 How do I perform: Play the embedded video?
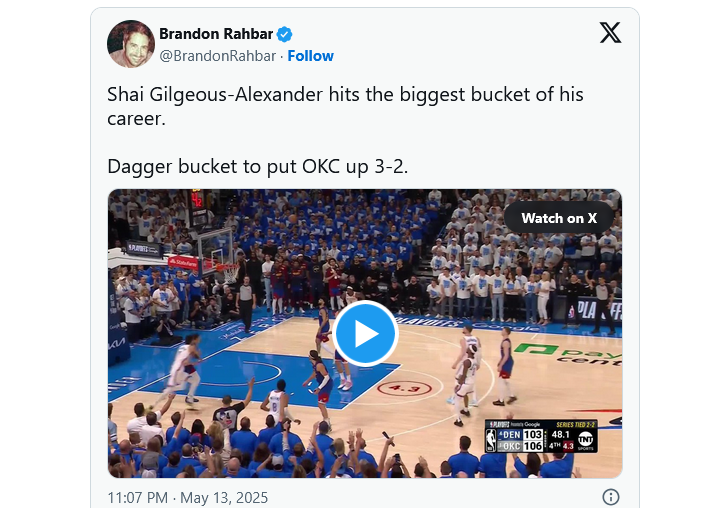[365, 333]
